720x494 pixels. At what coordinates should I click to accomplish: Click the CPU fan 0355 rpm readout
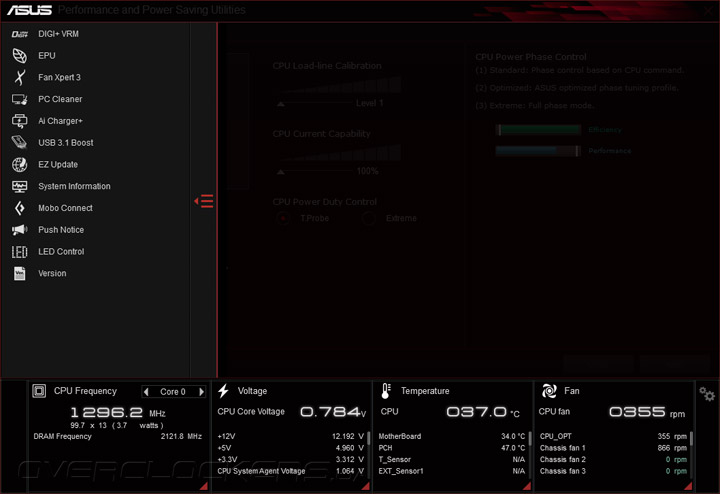click(647, 412)
